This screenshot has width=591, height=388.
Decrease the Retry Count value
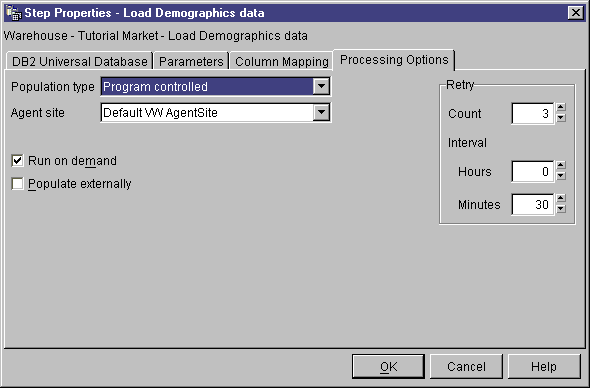click(561, 118)
